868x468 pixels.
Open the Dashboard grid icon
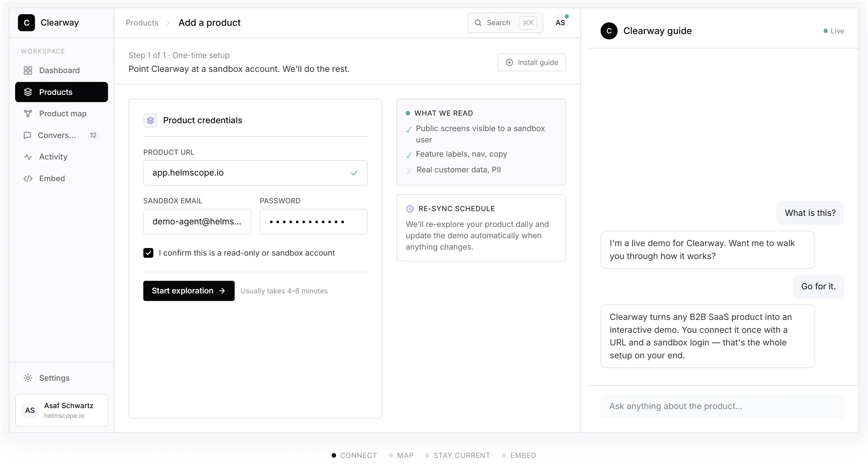pos(28,71)
